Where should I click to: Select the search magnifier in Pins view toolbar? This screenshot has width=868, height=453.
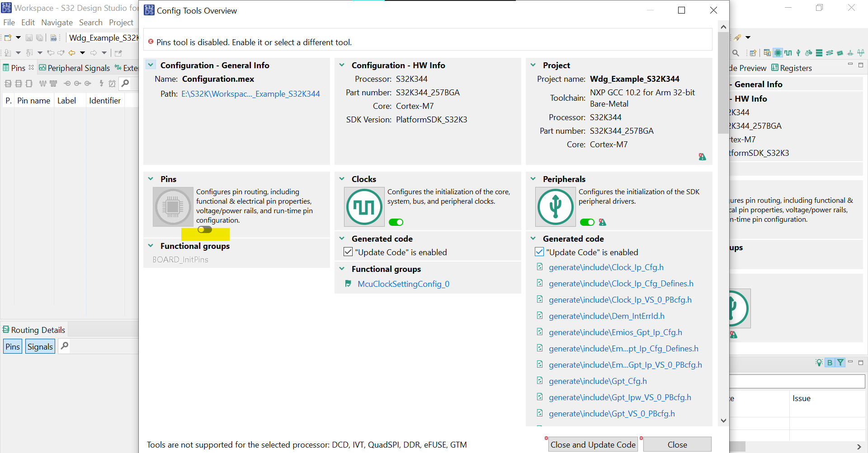point(126,84)
